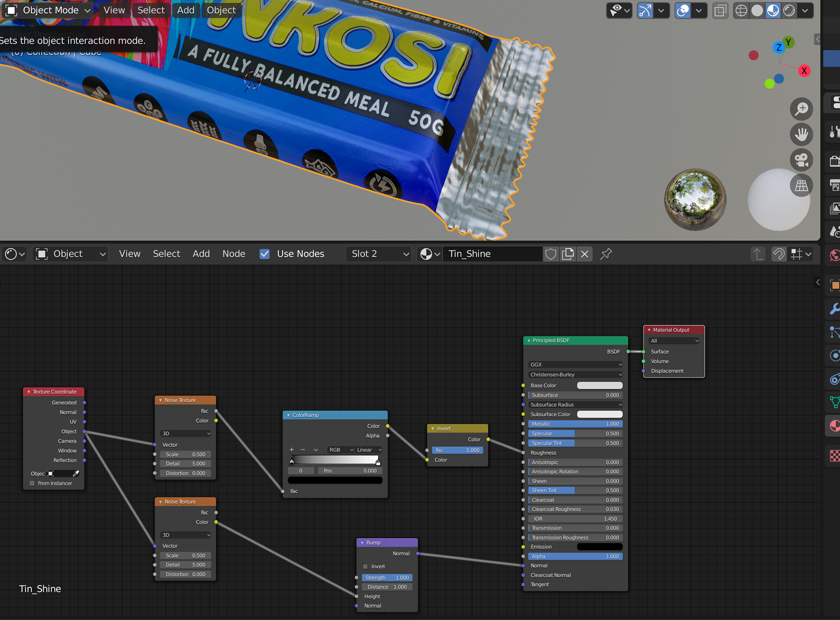The image size is (840, 620).
Task: Open viewport Select menu
Action: [151, 10]
